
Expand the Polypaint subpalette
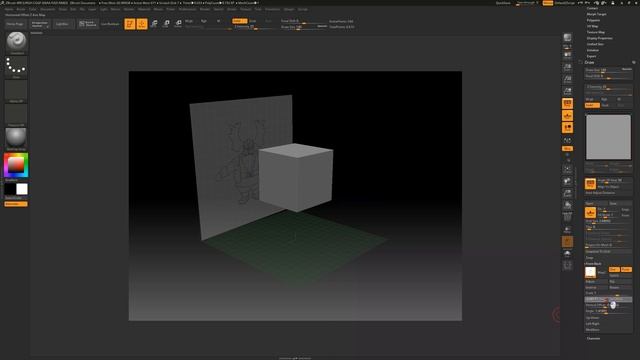click(593, 20)
